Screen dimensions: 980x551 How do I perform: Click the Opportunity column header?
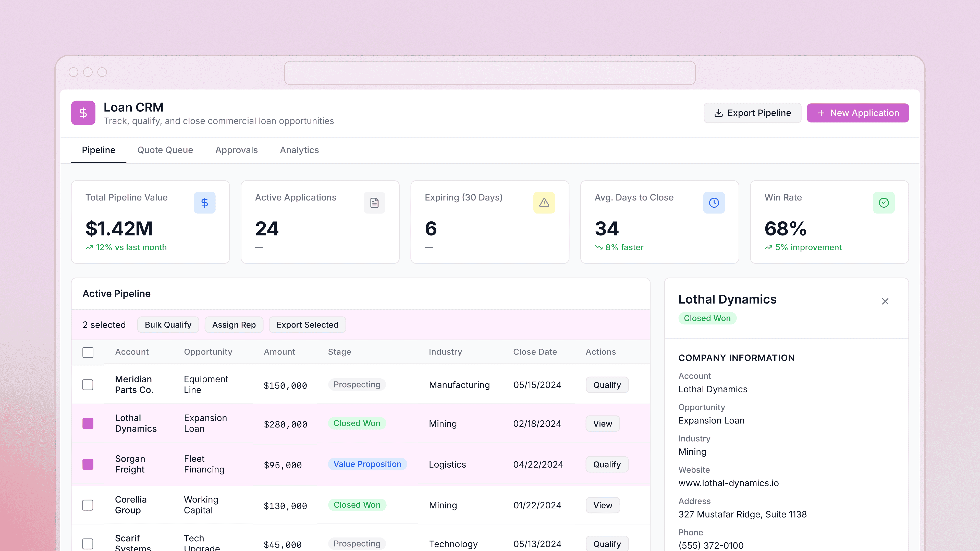coord(208,352)
